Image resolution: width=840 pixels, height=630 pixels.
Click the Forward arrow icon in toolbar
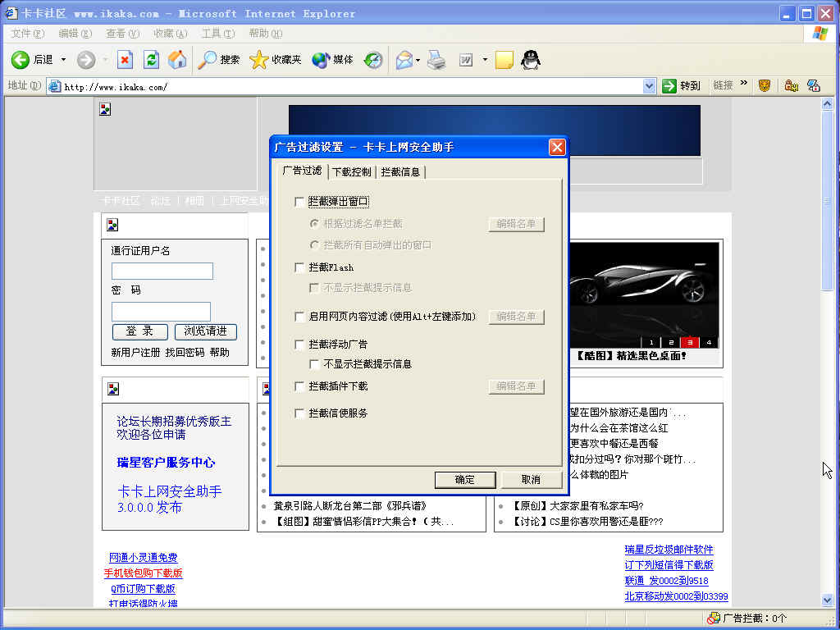[85, 59]
